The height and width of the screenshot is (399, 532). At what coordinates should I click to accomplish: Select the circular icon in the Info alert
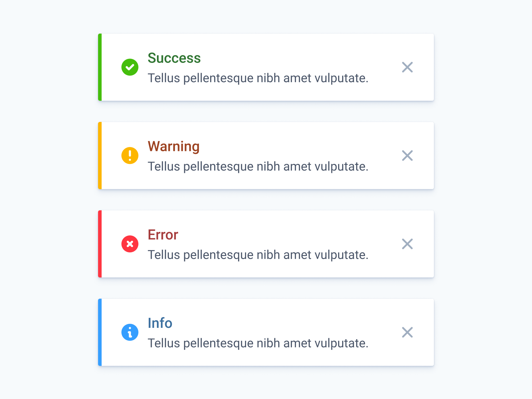130,332
